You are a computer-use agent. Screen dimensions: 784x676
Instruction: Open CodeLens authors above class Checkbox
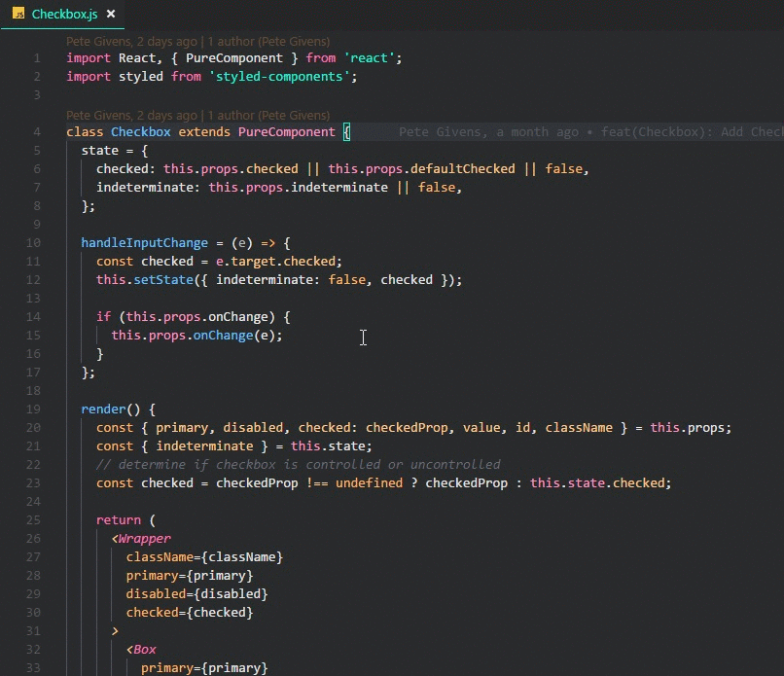click(198, 116)
